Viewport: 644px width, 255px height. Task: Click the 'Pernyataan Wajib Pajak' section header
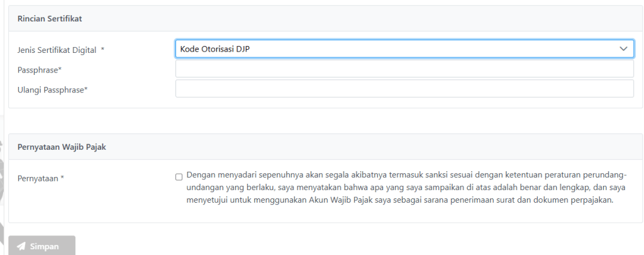click(60, 147)
